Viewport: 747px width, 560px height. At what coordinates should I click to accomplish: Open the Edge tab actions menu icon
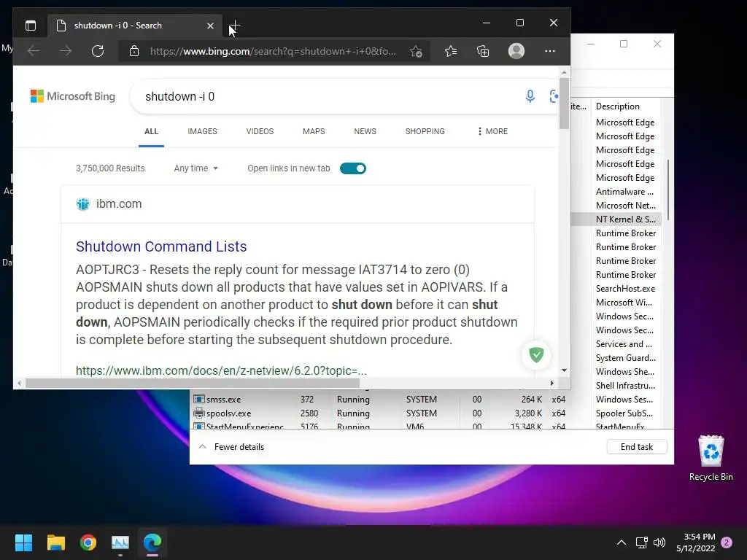pos(31,26)
